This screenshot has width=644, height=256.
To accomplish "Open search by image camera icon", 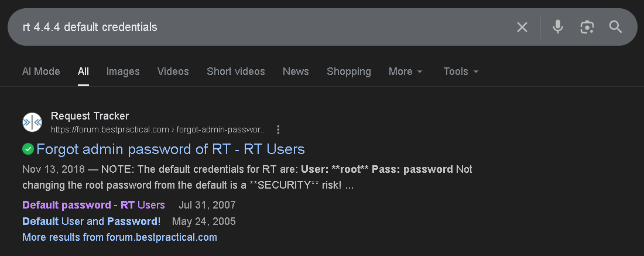I will 587,27.
